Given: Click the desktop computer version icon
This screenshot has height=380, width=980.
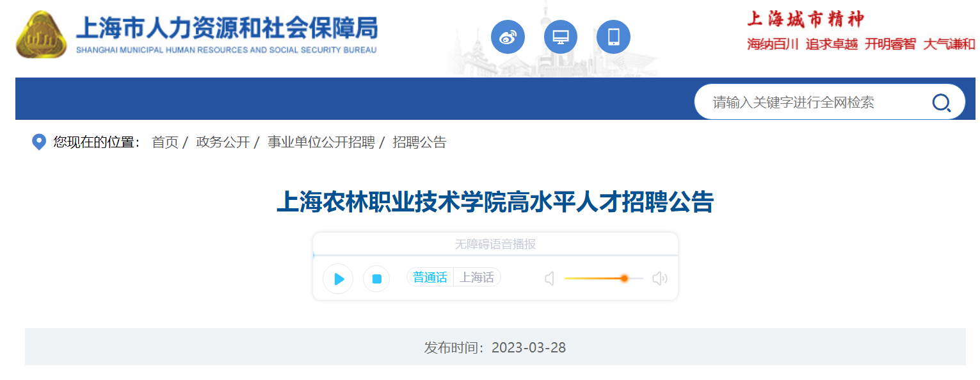Looking at the screenshot, I should [x=561, y=37].
